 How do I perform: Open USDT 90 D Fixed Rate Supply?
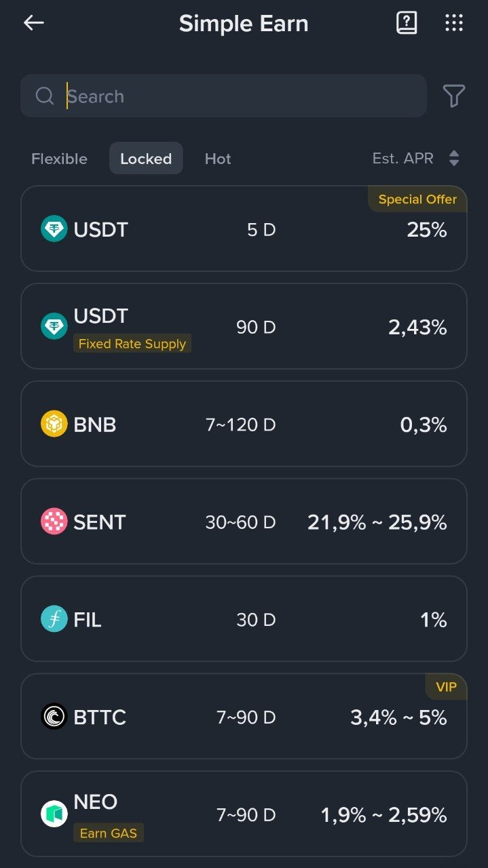[244, 326]
